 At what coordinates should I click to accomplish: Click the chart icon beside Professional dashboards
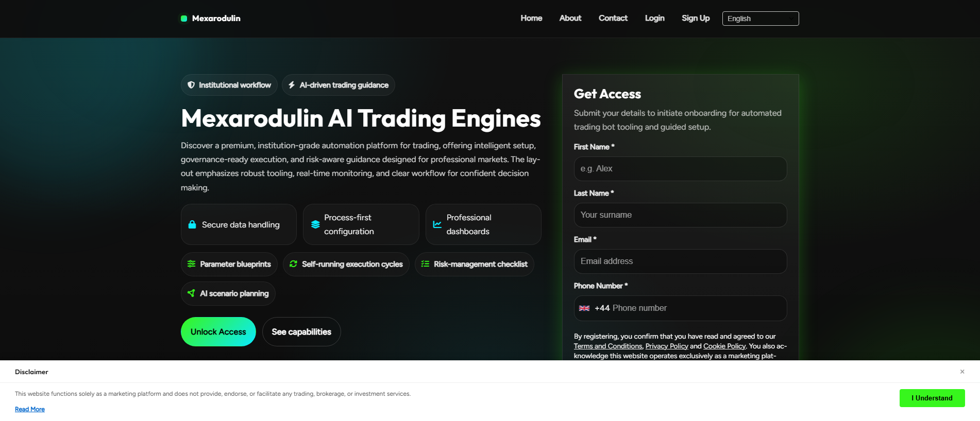pyautogui.click(x=437, y=224)
